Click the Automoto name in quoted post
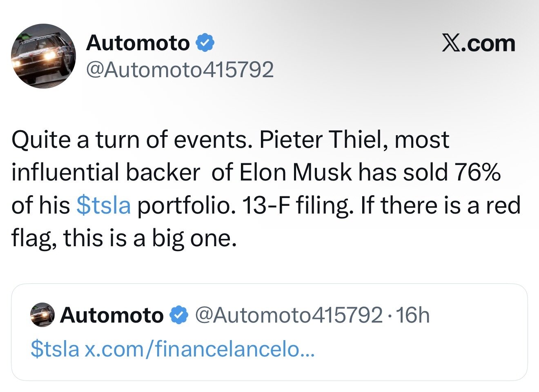Screen dimensions: 539x392 tap(112, 315)
